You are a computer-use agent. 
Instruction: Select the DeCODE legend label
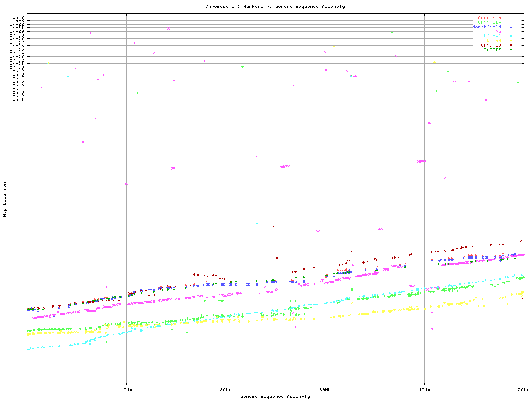pos(493,50)
